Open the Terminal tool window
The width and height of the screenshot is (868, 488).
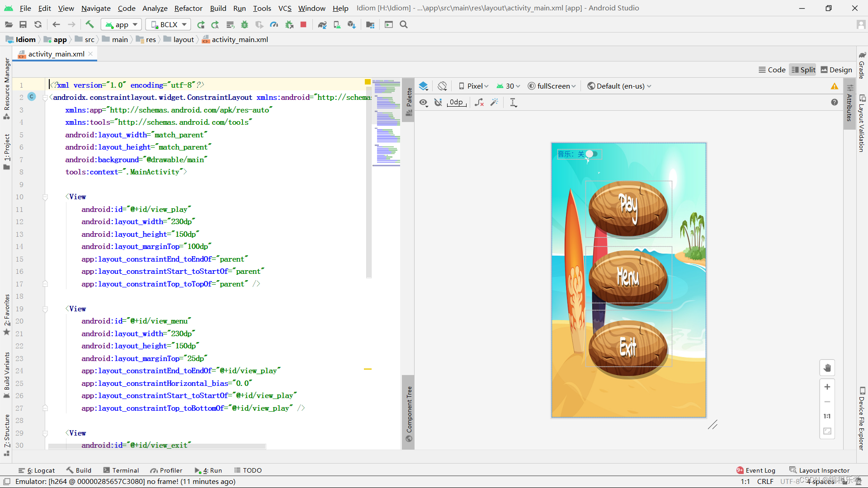pyautogui.click(x=121, y=470)
